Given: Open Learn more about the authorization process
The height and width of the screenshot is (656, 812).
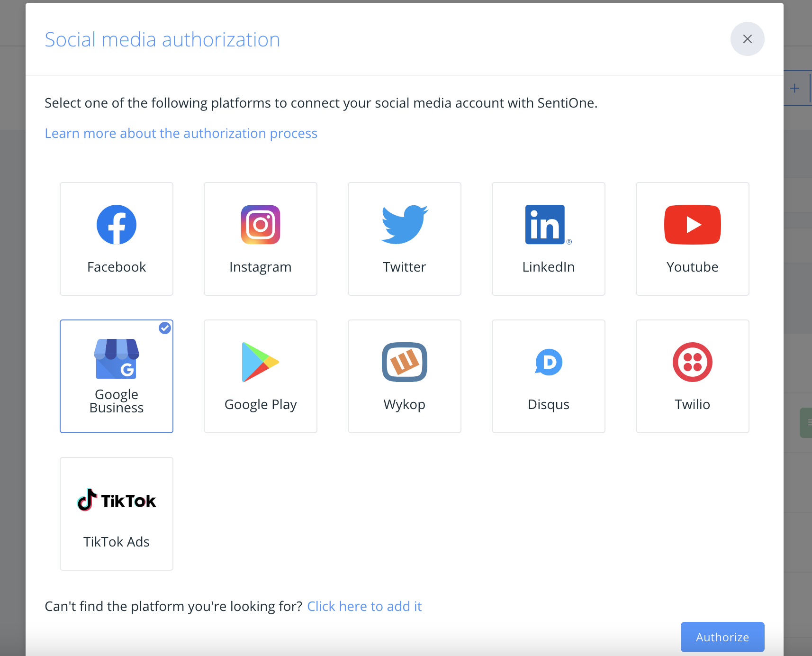Looking at the screenshot, I should coord(181,133).
